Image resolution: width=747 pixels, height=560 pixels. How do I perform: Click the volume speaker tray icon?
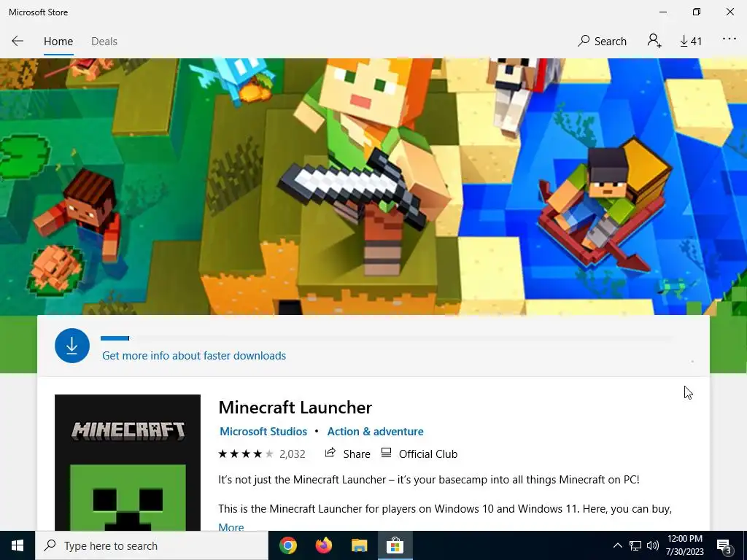653,545
